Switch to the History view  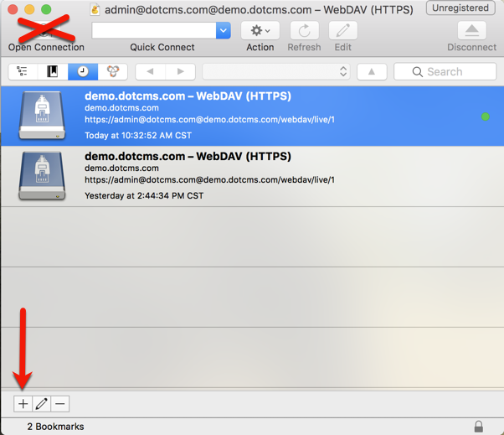click(x=83, y=72)
